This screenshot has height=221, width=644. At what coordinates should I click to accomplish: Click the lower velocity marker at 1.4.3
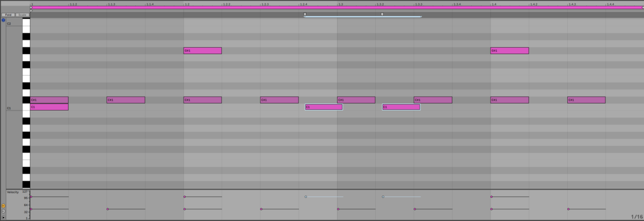click(568, 209)
